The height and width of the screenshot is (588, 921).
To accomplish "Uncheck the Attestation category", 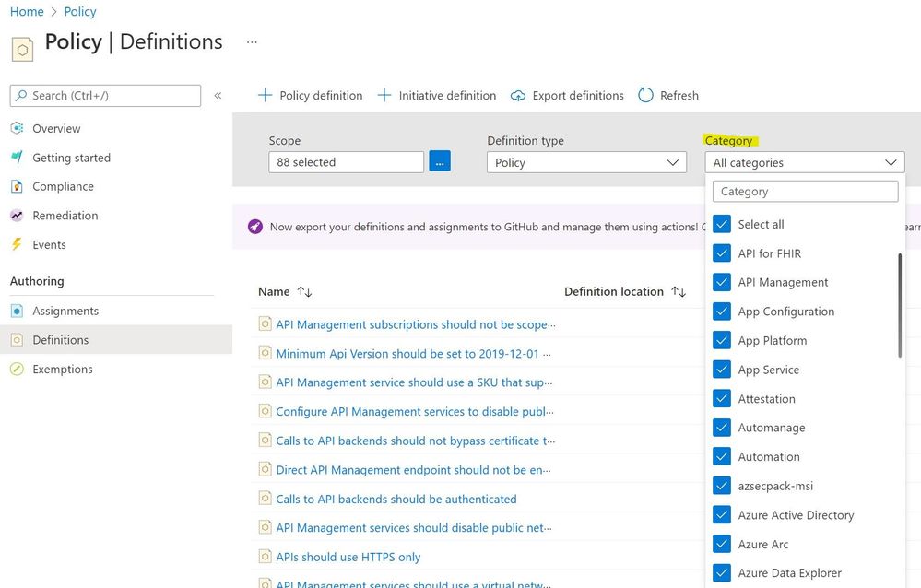I will point(722,398).
